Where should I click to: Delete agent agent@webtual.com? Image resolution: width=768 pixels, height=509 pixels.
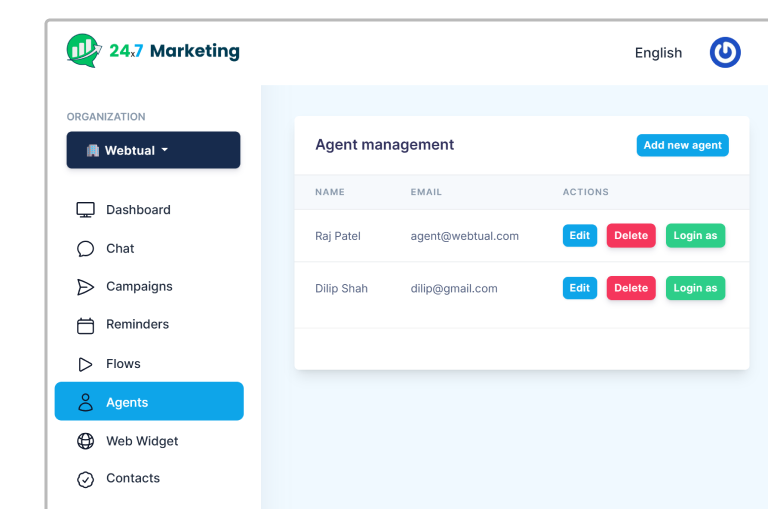(x=631, y=236)
